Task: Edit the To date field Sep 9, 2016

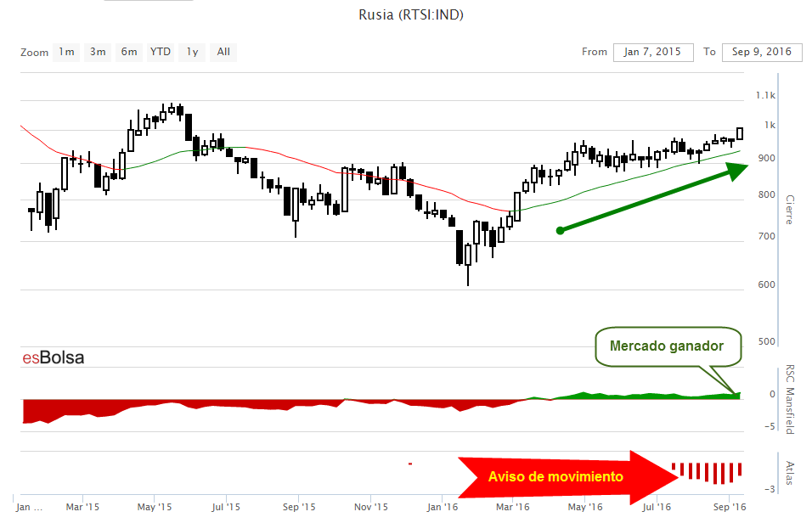Action: click(762, 53)
